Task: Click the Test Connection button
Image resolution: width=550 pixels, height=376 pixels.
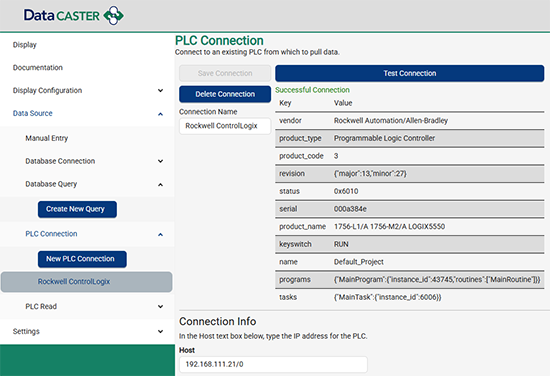Action: click(x=410, y=73)
